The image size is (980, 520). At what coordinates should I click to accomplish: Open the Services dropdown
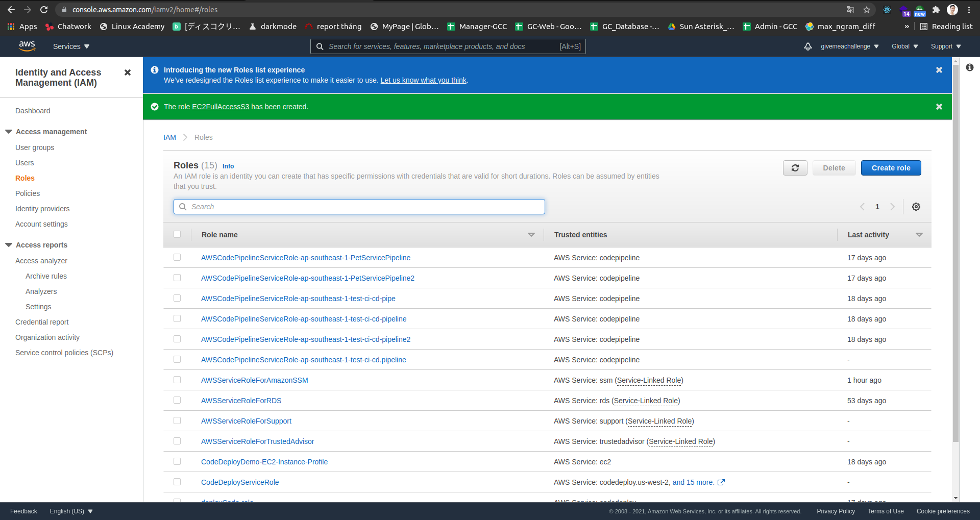(x=71, y=46)
